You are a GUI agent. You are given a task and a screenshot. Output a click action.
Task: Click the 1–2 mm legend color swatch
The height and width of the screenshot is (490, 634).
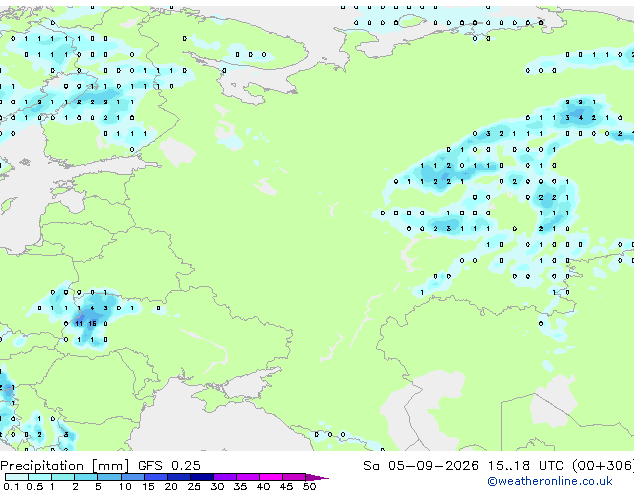pos(63,477)
